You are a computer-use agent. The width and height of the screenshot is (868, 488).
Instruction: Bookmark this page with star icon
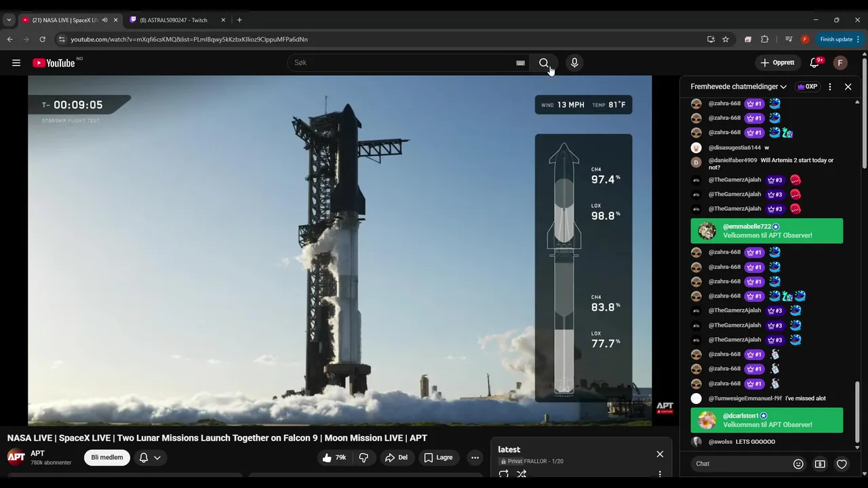click(726, 39)
